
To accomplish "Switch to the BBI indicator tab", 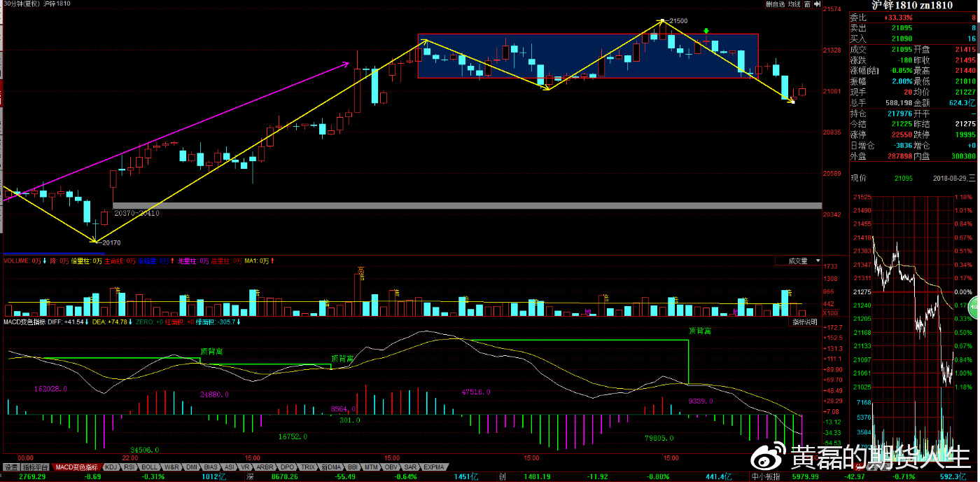I will (353, 467).
